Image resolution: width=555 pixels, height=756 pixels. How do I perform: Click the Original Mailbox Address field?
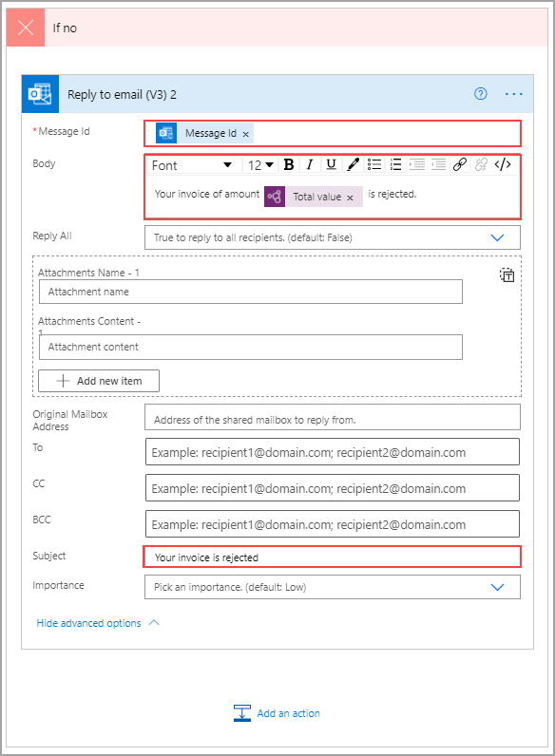coord(333,417)
